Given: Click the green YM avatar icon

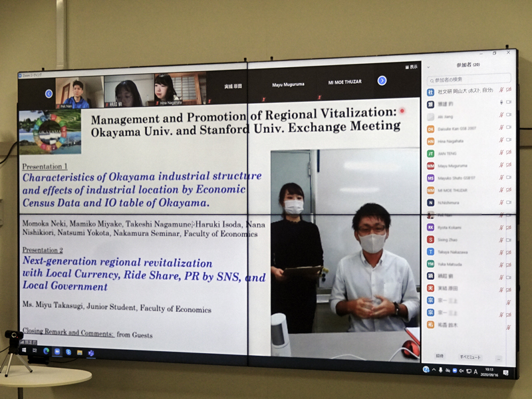Looking at the screenshot, I should point(430,263).
